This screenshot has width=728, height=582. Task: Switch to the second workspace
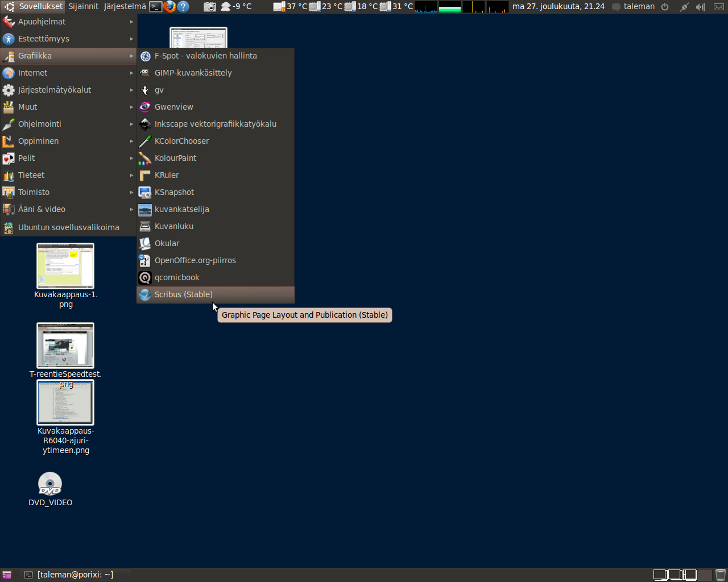point(675,575)
